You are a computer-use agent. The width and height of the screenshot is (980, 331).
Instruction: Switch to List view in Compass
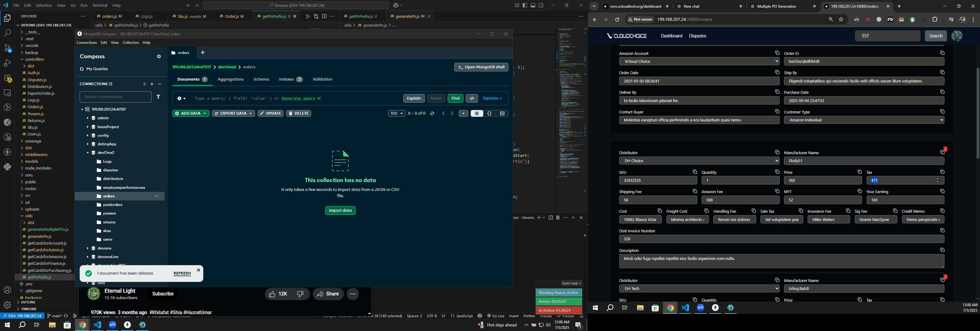point(477,113)
